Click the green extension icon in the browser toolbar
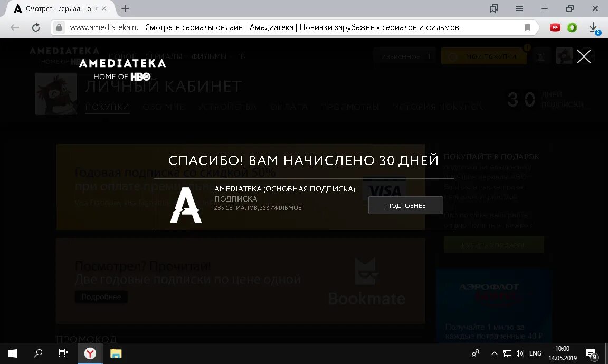608x364 pixels. click(573, 27)
